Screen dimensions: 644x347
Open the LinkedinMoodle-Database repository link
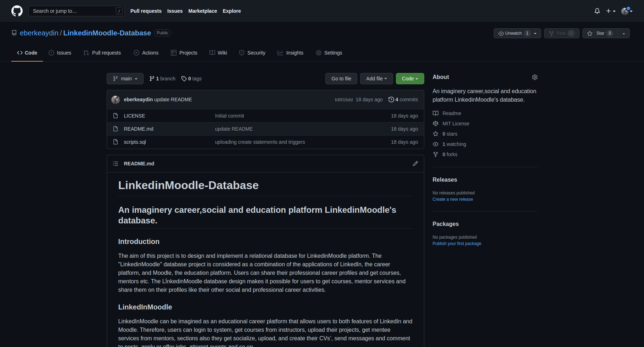[107, 33]
